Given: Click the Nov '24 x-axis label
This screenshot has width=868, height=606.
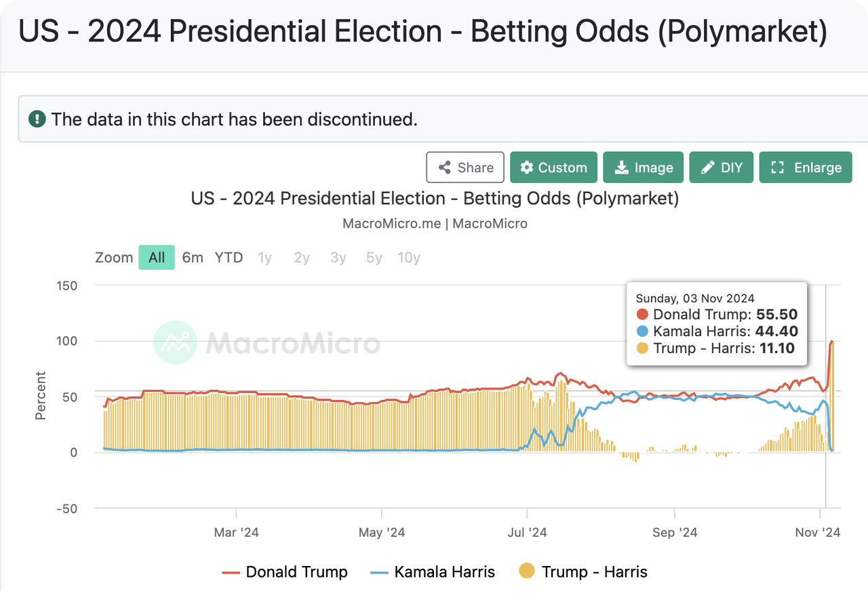Looking at the screenshot, I should click(x=818, y=533).
